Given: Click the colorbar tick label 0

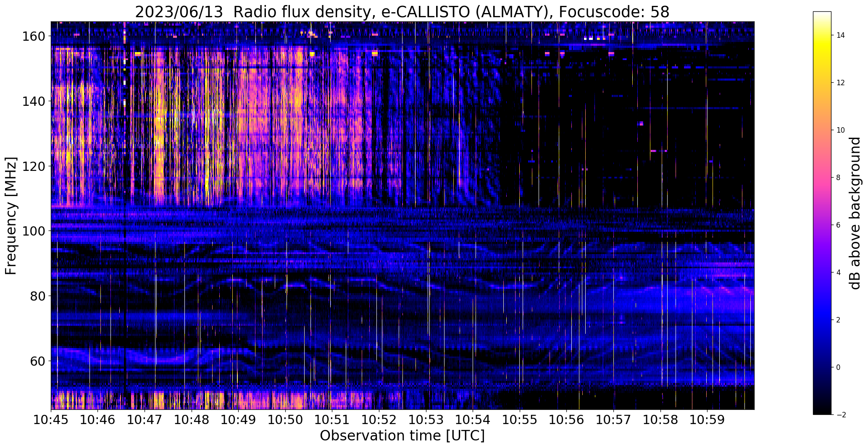Looking at the screenshot, I should click(838, 367).
